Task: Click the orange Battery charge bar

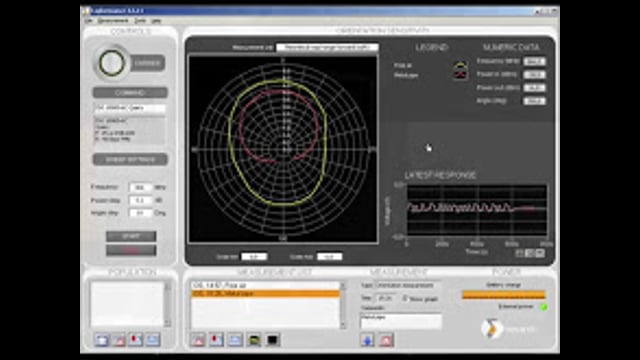Action: pyautogui.click(x=504, y=295)
